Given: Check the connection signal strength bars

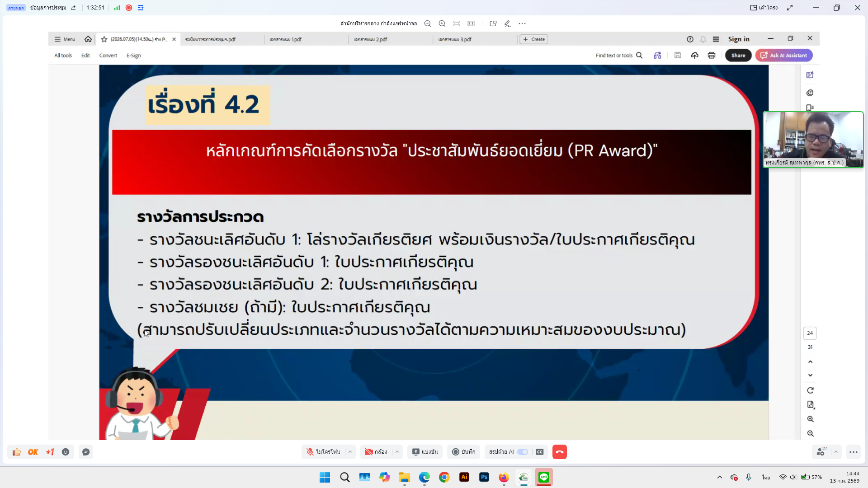Looking at the screenshot, I should pyautogui.click(x=117, y=8).
